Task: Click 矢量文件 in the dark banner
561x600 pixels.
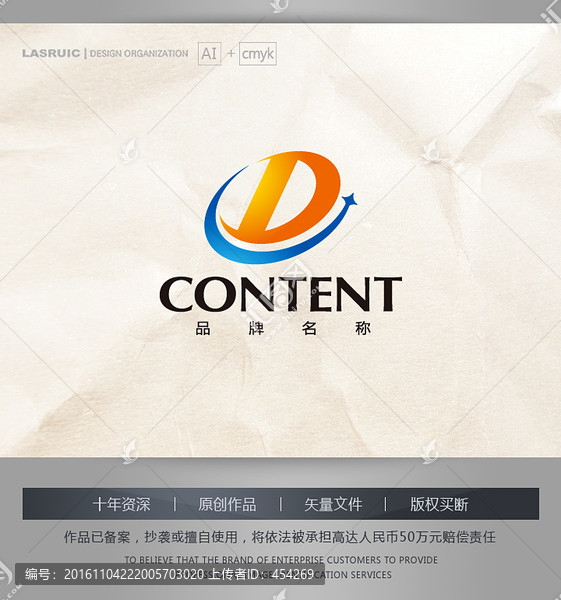Action: point(333,504)
